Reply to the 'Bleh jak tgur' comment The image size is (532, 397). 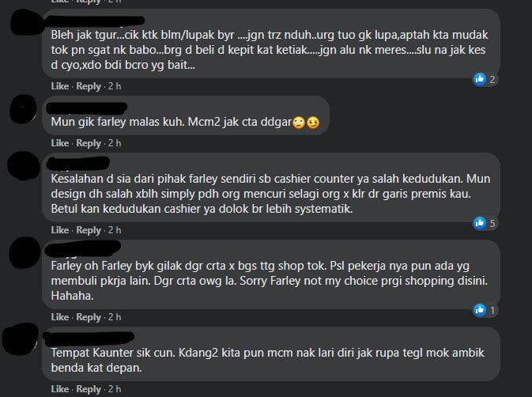click(x=89, y=86)
